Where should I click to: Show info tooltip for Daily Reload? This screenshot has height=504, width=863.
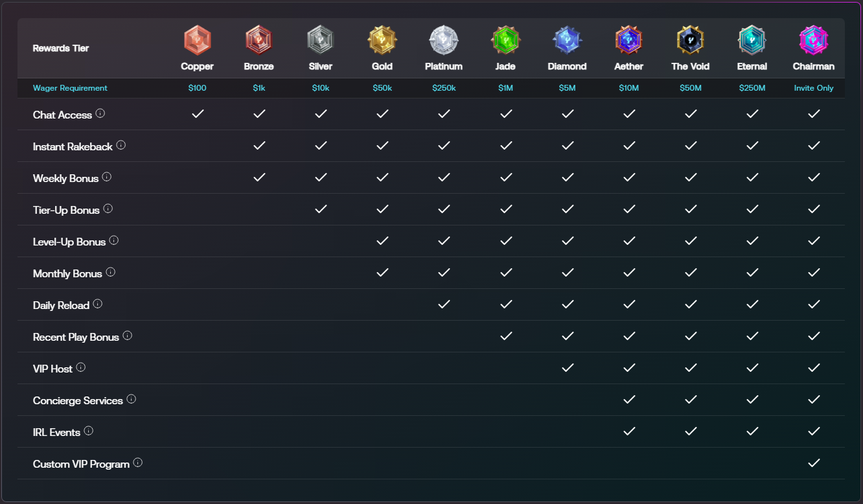(x=98, y=304)
